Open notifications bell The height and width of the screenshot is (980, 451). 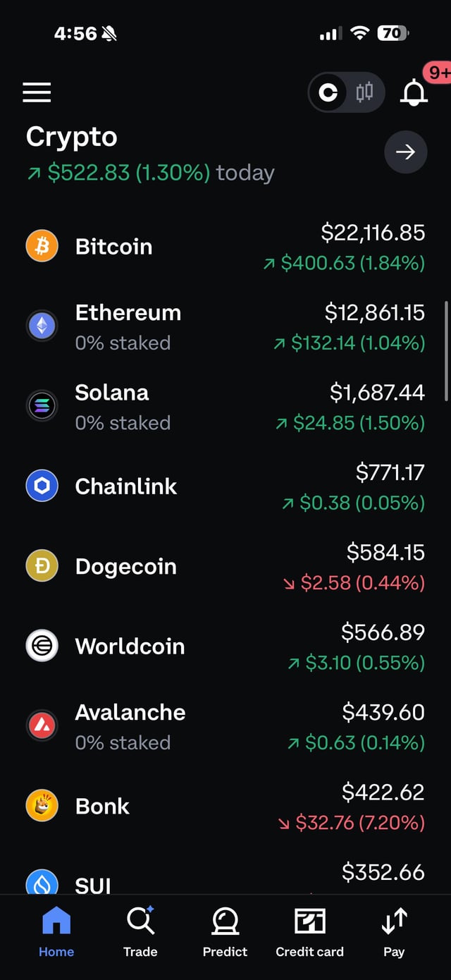(x=414, y=92)
